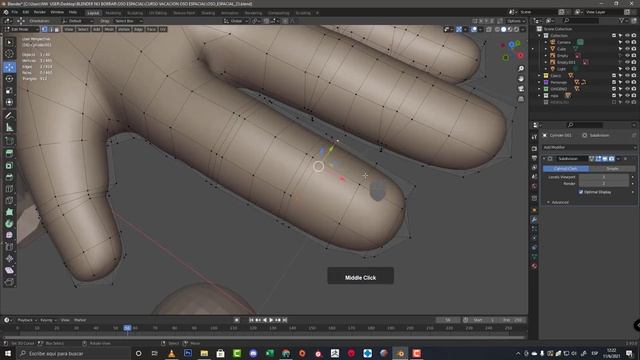This screenshot has height=360, width=640.
Task: Open the Render properties tab icon
Action: click(534, 148)
